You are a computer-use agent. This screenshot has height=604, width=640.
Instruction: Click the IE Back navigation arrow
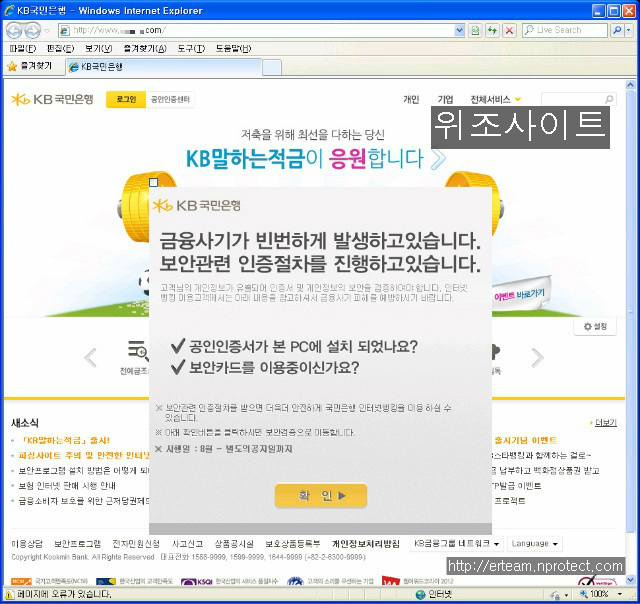tap(13, 30)
